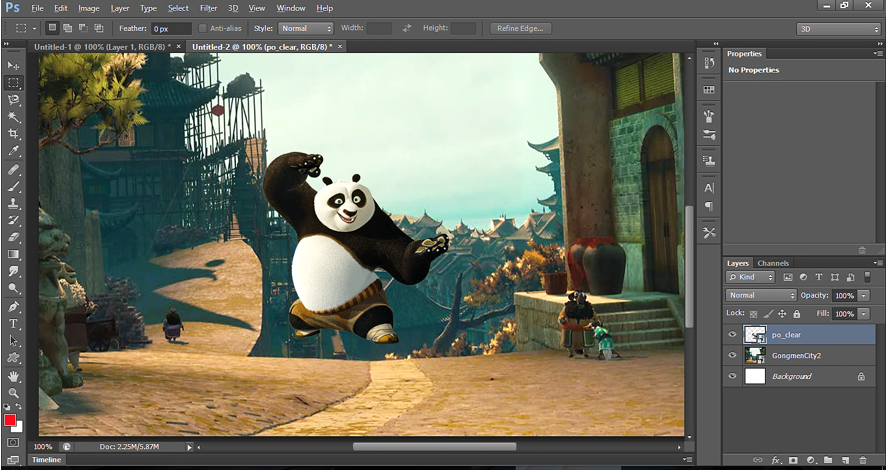Open the Image menu
This screenshot has height=470, width=887.
tap(88, 8)
